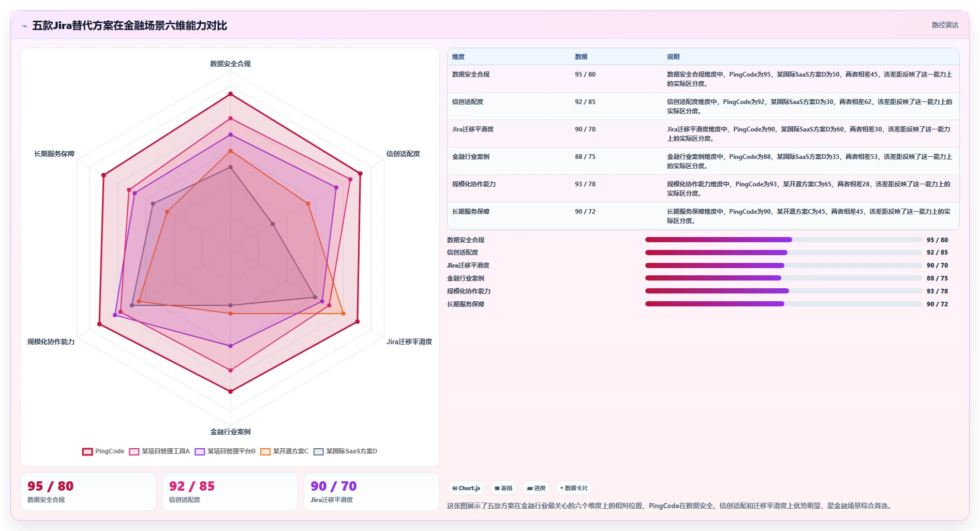Click the 规模化协作能力 progress bar
This screenshot has height=531, width=980.
pyautogui.click(x=783, y=291)
